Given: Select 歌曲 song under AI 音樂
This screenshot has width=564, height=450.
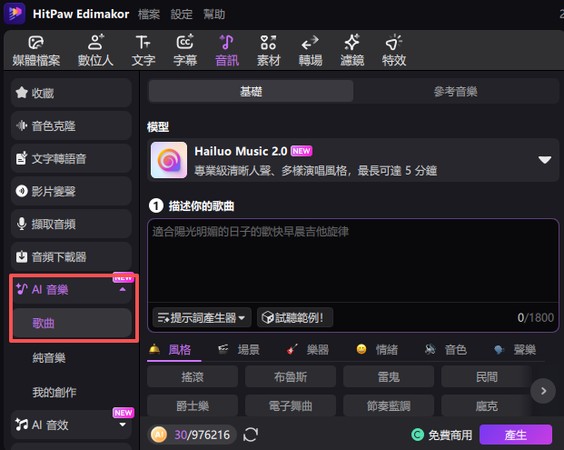Looking at the screenshot, I should click(72, 323).
